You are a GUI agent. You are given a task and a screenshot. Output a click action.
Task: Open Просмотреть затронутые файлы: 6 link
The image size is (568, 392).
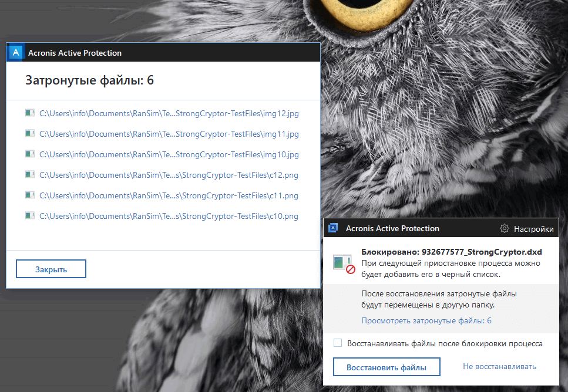[426, 320]
